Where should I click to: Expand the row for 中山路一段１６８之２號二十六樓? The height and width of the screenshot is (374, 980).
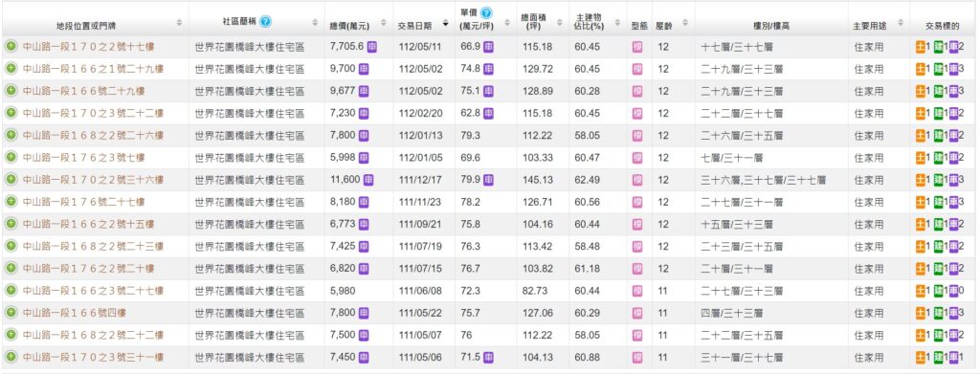coord(11,135)
